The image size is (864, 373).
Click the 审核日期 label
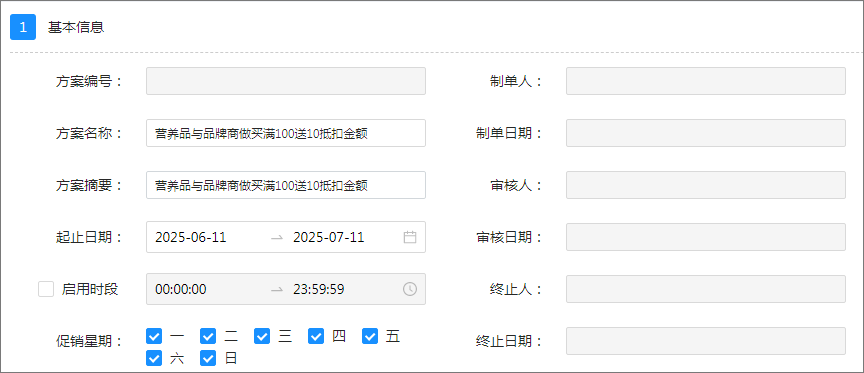509,237
